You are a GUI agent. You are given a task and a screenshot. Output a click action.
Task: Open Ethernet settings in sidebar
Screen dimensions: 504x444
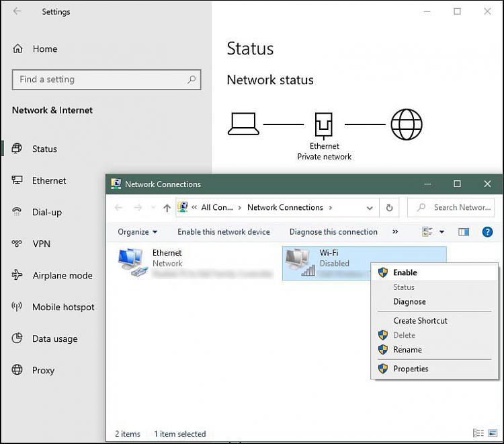click(x=39, y=180)
